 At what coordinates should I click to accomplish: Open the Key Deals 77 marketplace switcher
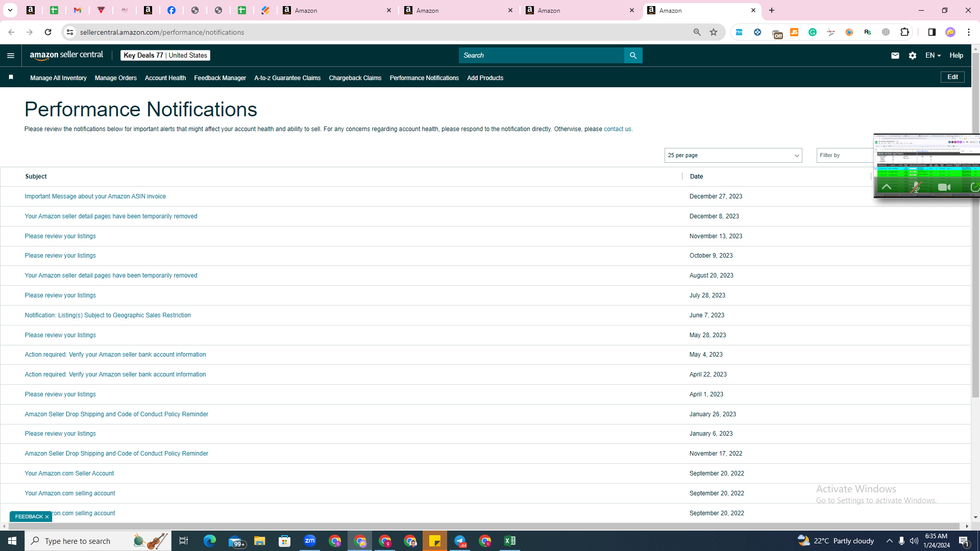coord(165,56)
